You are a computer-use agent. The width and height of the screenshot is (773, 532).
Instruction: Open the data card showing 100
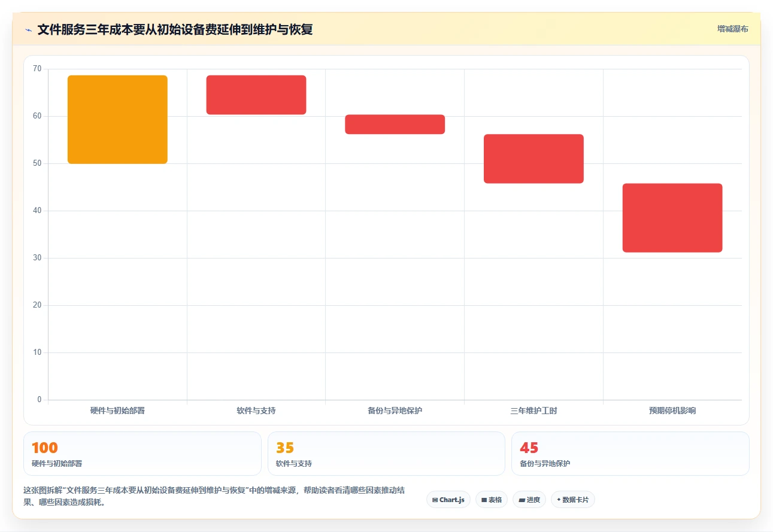(x=143, y=454)
